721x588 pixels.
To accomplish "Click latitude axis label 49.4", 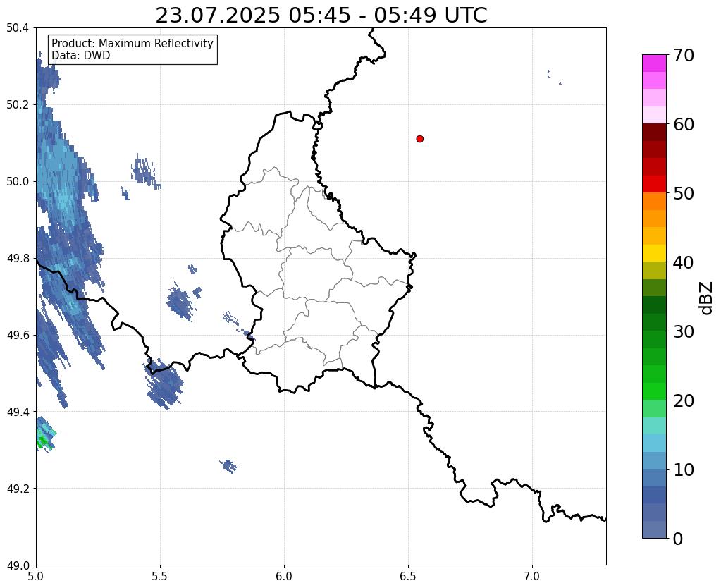I will pyautogui.click(x=18, y=412).
